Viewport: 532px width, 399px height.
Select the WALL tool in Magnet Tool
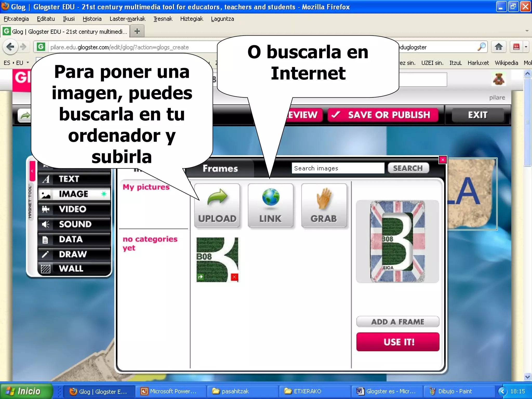tap(74, 268)
